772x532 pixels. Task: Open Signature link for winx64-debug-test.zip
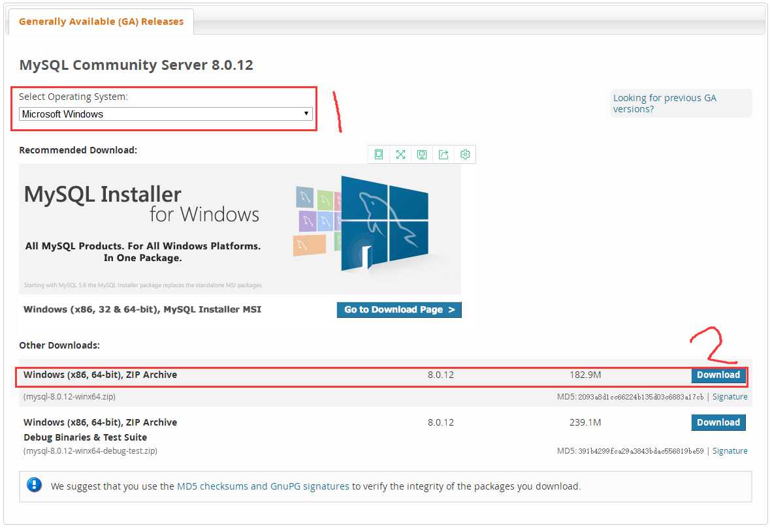[x=730, y=451]
